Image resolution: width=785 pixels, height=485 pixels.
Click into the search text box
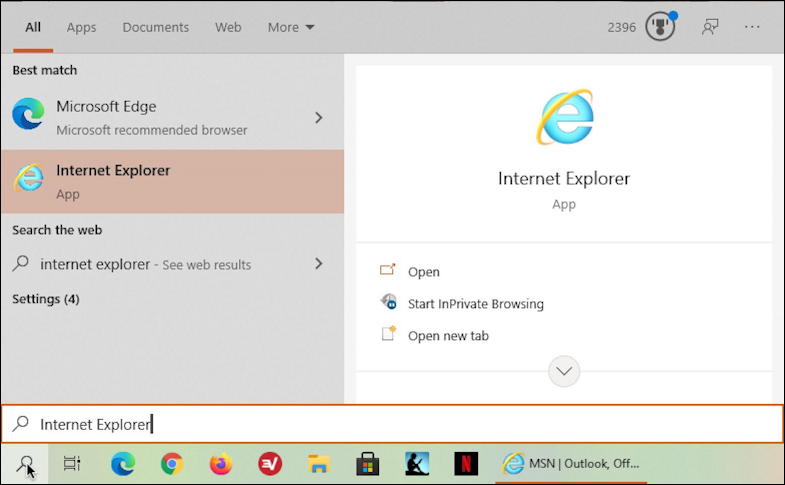point(392,424)
